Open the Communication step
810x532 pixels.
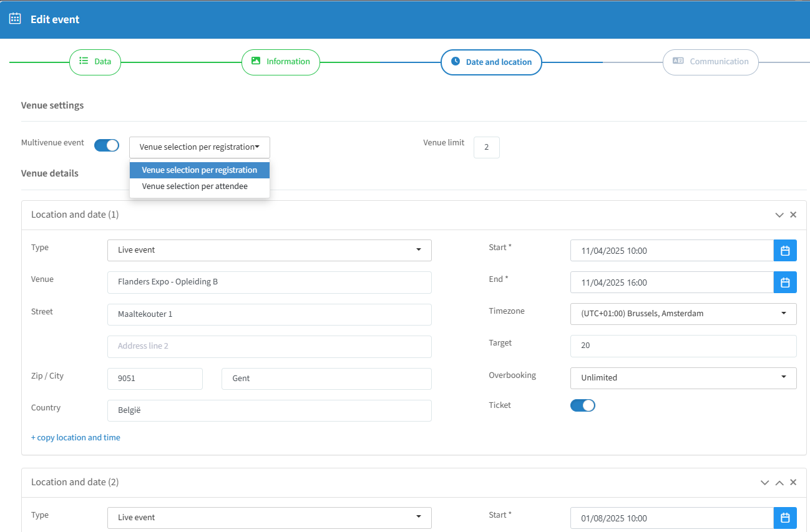[711, 62]
